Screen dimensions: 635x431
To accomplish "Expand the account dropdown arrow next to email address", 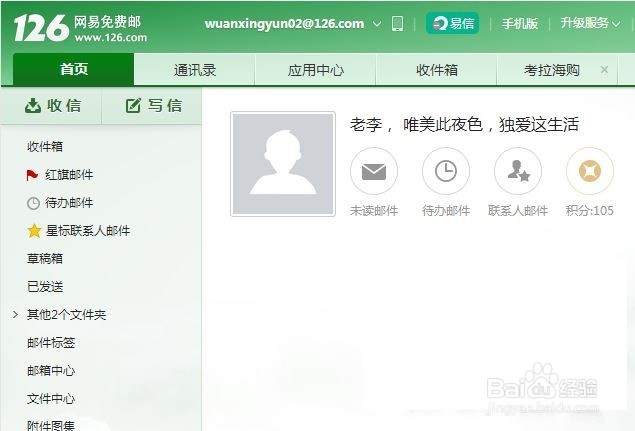I will pyautogui.click(x=377, y=24).
